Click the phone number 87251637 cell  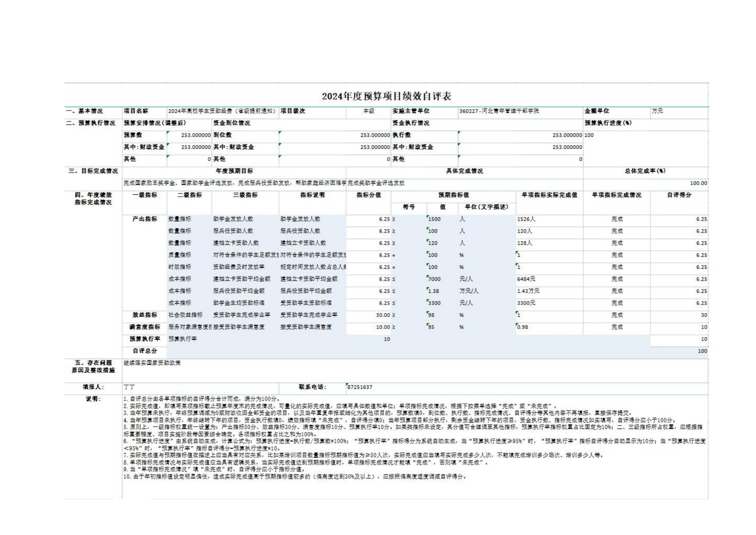(x=359, y=387)
